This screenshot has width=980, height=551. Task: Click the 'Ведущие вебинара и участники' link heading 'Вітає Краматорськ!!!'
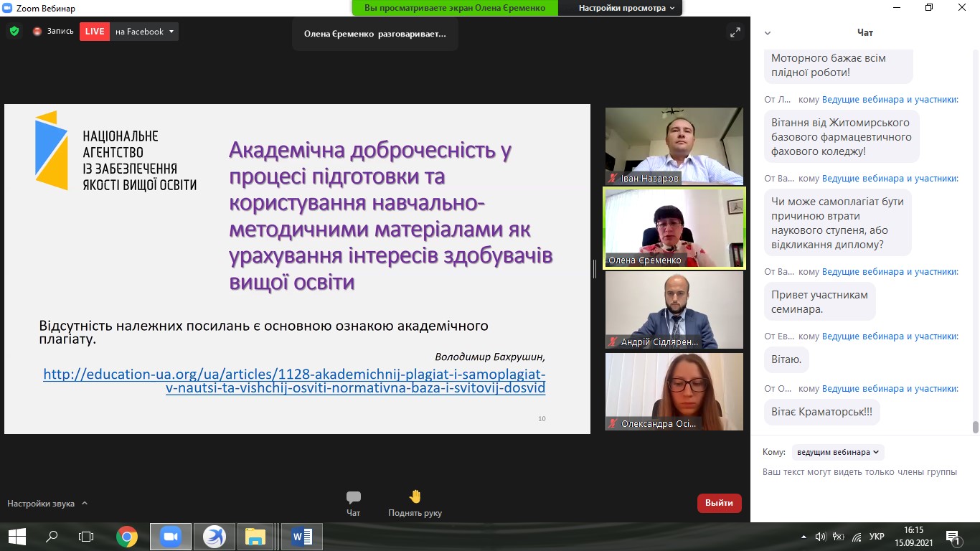(890, 389)
